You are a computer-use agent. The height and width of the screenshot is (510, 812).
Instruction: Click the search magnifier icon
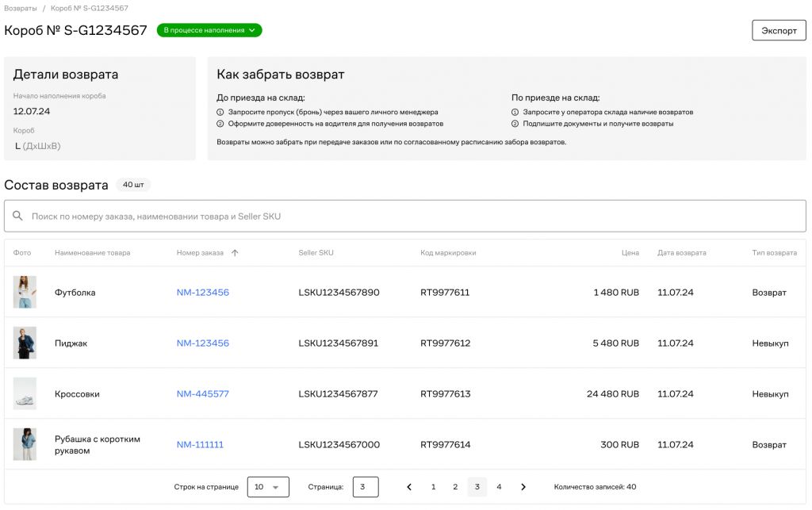(x=17, y=216)
